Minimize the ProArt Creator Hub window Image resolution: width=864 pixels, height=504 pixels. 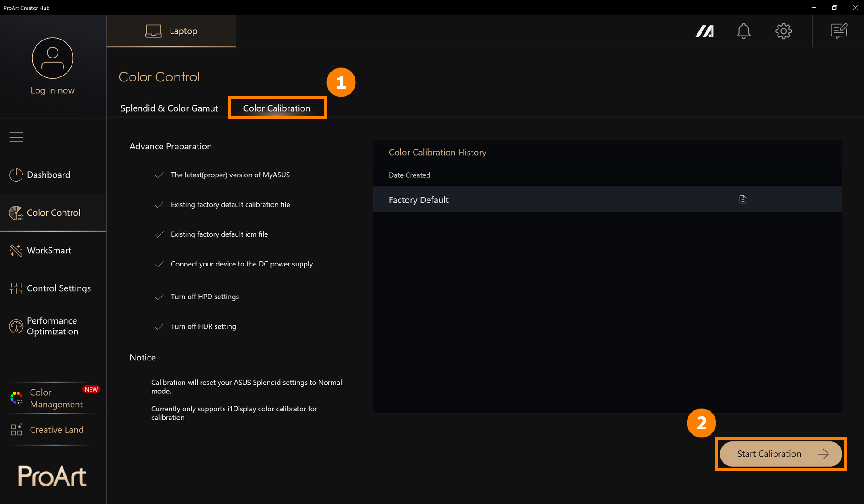tap(814, 8)
